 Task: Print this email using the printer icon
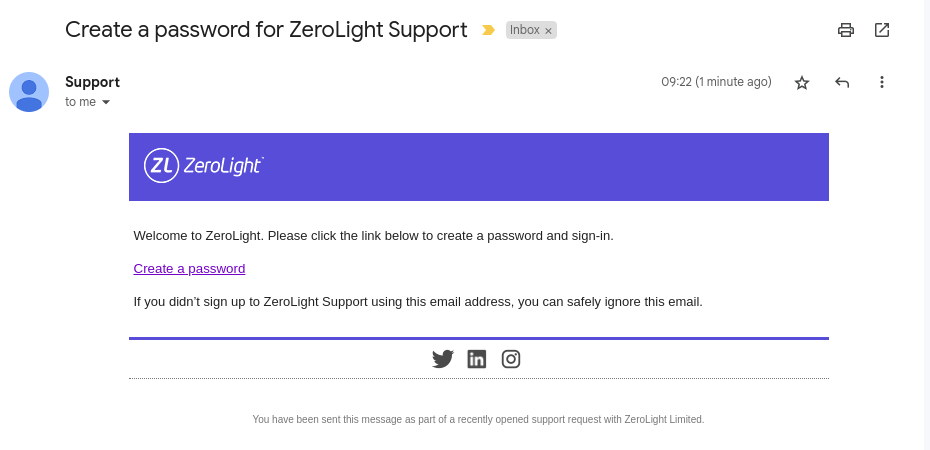846,30
